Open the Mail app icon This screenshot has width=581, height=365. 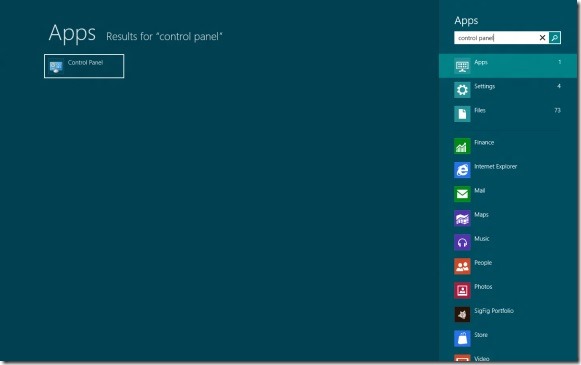462,194
